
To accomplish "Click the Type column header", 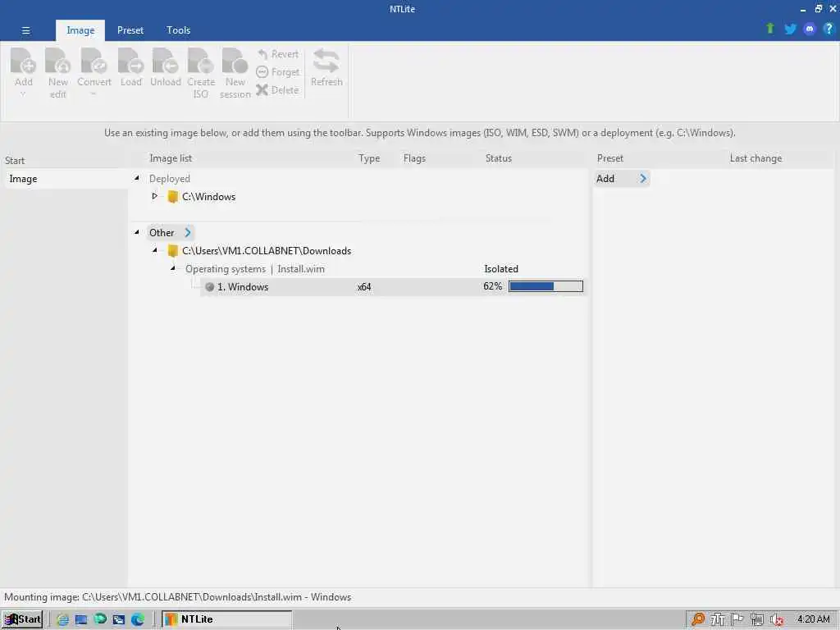I will point(369,158).
